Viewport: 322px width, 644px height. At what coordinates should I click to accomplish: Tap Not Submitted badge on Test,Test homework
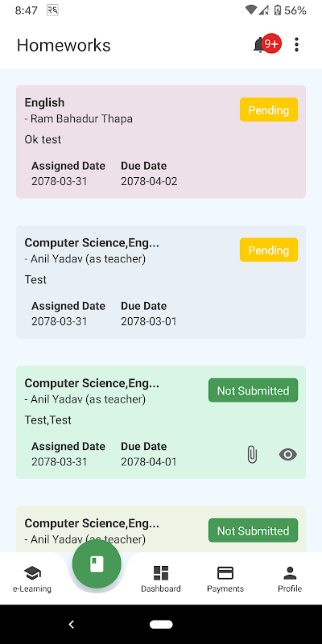(253, 390)
